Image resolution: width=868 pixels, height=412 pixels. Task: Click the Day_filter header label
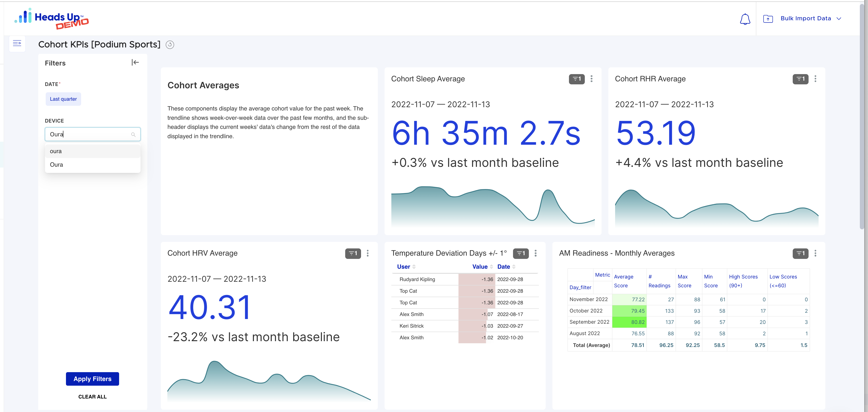click(580, 287)
